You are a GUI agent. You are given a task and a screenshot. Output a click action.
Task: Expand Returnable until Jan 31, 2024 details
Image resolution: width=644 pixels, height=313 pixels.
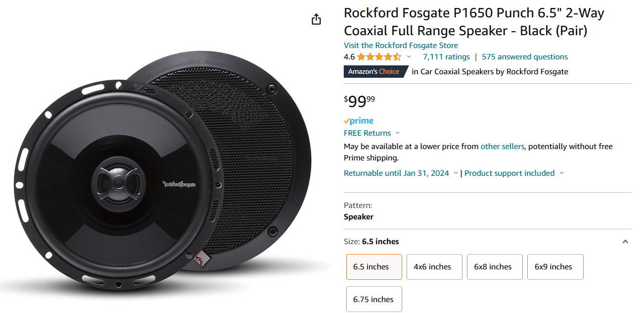pyautogui.click(x=456, y=173)
